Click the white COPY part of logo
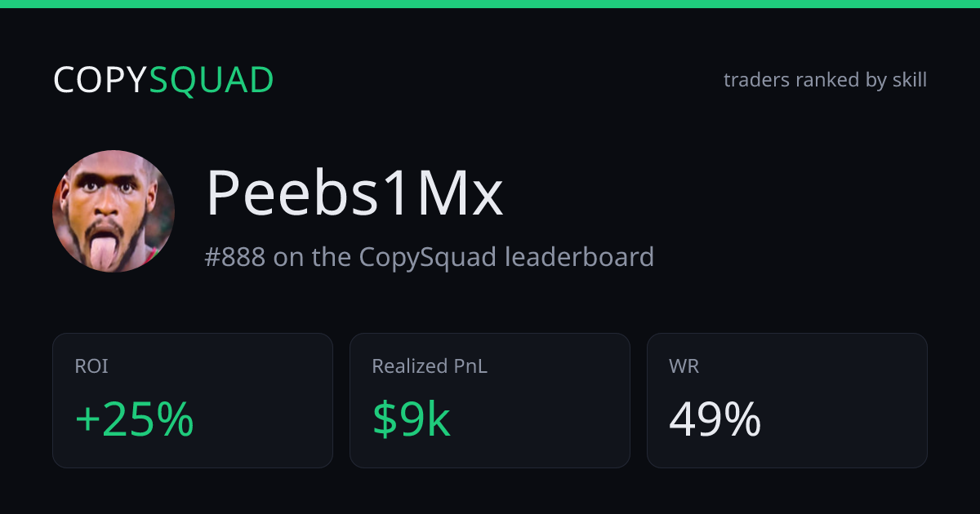The image size is (980, 514). pyautogui.click(x=101, y=81)
